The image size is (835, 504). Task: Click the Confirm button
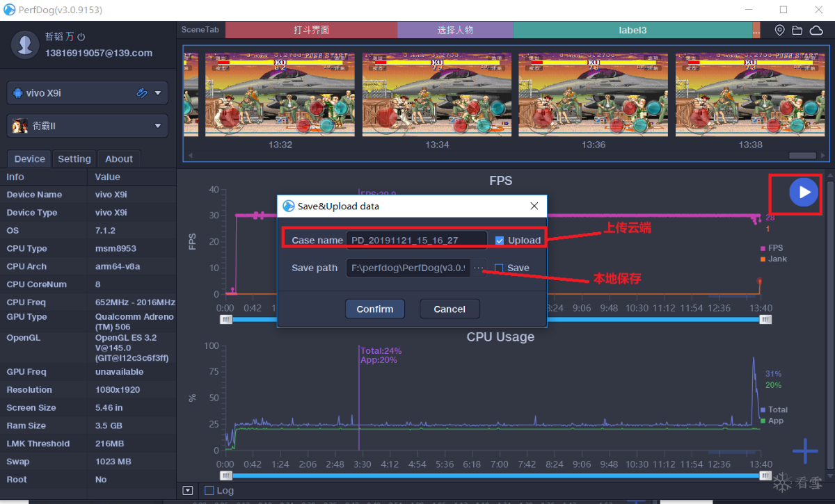pyautogui.click(x=375, y=309)
